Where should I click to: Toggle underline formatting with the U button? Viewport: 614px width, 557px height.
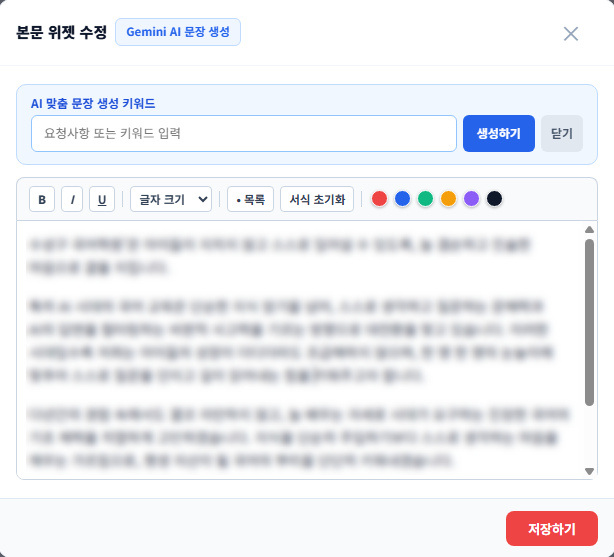click(x=102, y=199)
